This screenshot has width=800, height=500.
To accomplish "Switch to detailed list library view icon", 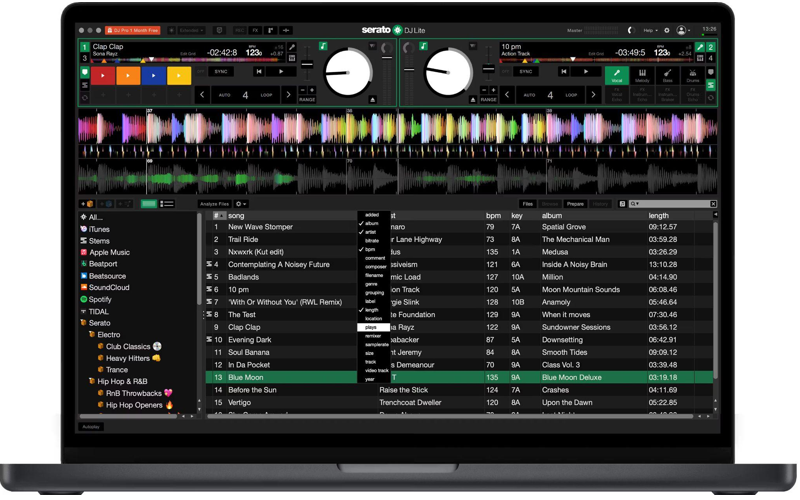I will tap(167, 204).
